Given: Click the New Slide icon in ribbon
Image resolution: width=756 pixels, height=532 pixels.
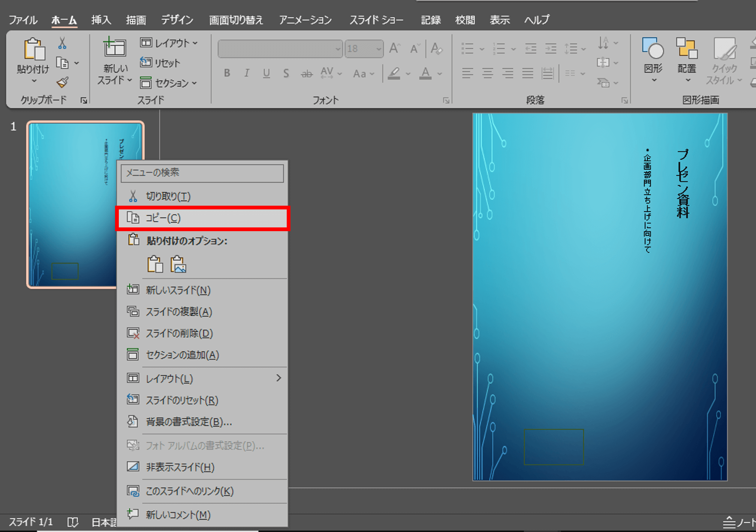Looking at the screenshot, I should click(x=114, y=48).
